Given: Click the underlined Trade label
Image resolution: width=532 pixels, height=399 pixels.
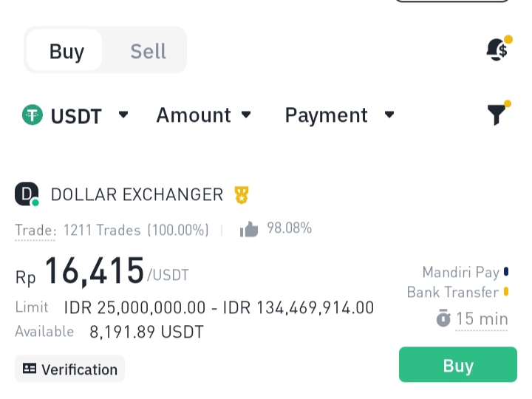Looking at the screenshot, I should (x=35, y=230).
